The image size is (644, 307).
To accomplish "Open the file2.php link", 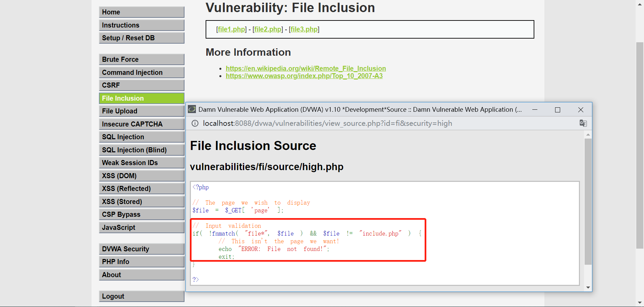I will [x=268, y=29].
